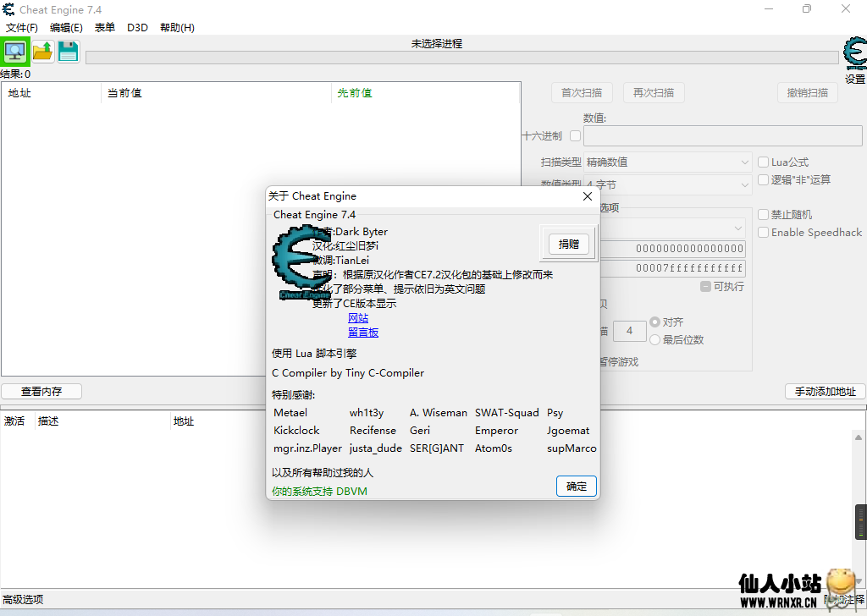The image size is (867, 616).
Task: Open the process selector monitor icon
Action: 15,52
